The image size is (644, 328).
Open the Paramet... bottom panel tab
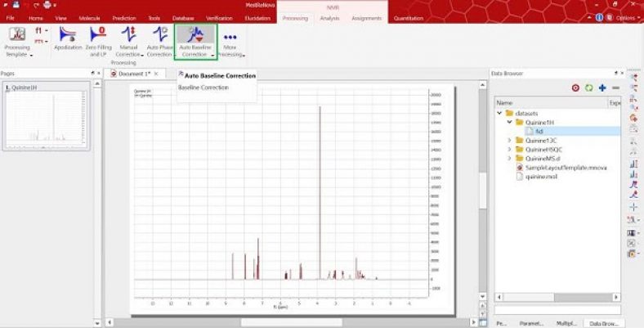(x=531, y=323)
